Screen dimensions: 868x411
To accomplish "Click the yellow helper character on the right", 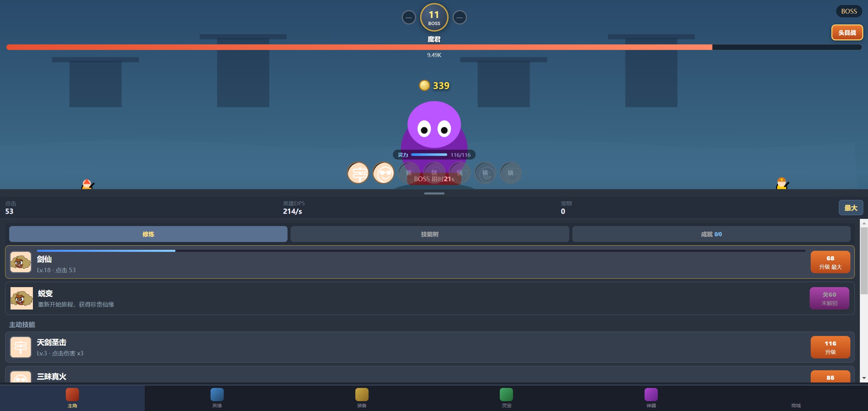I will pyautogui.click(x=782, y=183).
